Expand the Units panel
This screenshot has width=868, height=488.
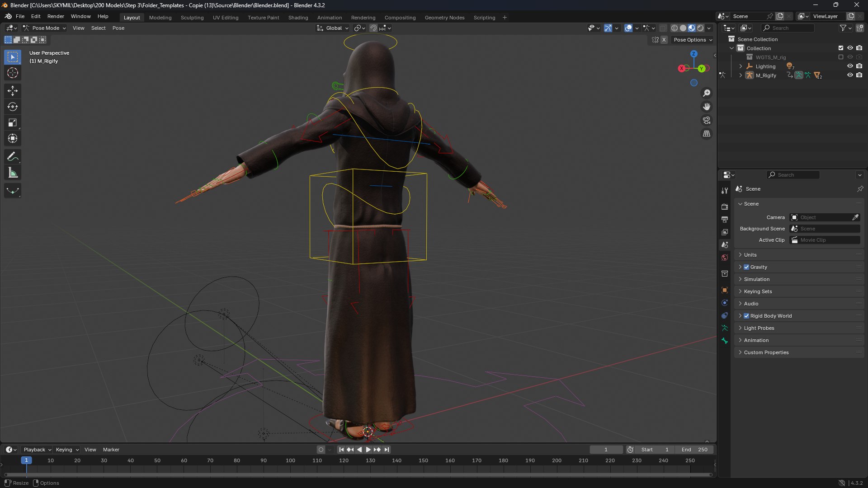[x=750, y=255]
